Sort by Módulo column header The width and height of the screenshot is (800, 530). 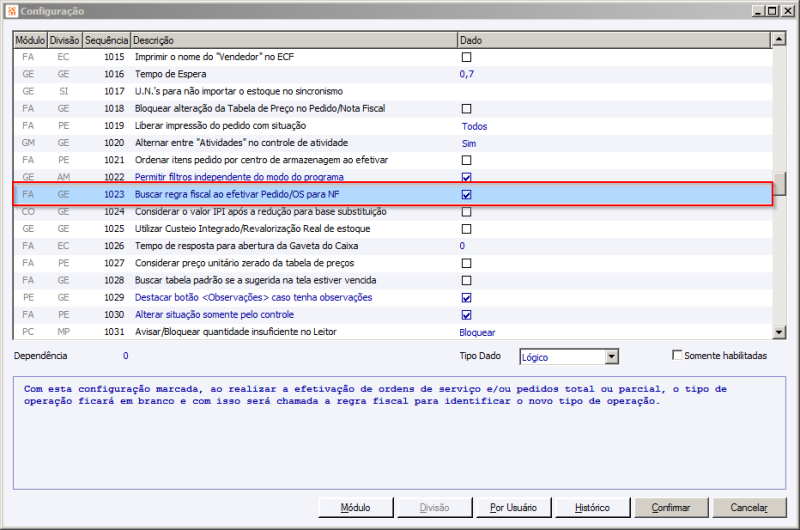pos(30,40)
